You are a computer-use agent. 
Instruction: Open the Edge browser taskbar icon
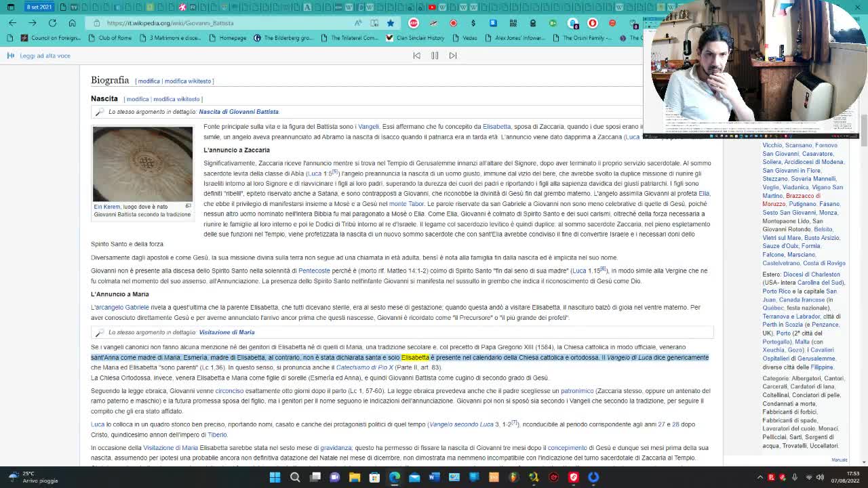(x=394, y=477)
